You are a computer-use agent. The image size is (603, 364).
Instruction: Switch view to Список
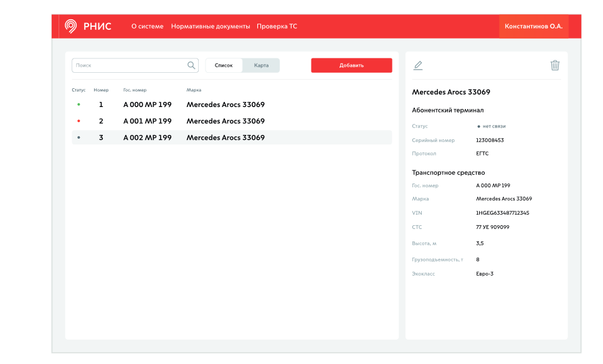coord(224,65)
